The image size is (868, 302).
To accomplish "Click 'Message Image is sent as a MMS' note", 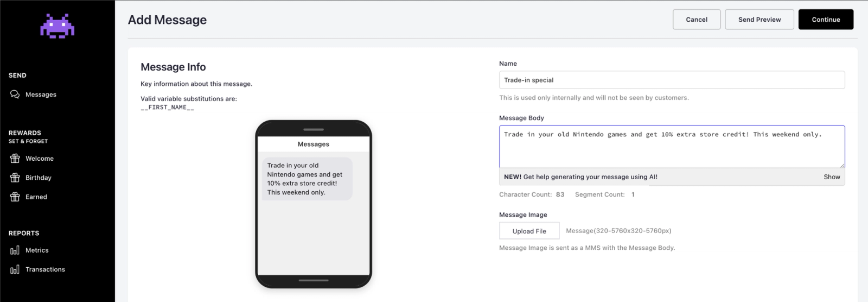I will coord(587,248).
